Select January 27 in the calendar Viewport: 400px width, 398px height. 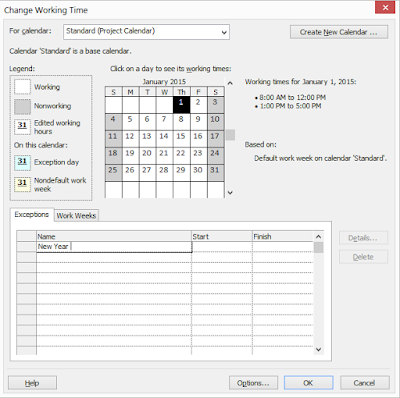pyautogui.click(x=147, y=173)
